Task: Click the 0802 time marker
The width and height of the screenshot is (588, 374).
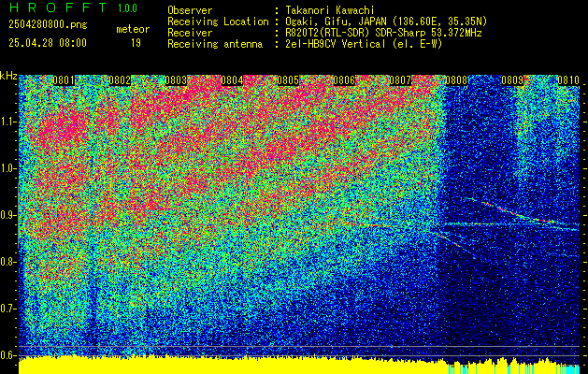Action: [120, 80]
